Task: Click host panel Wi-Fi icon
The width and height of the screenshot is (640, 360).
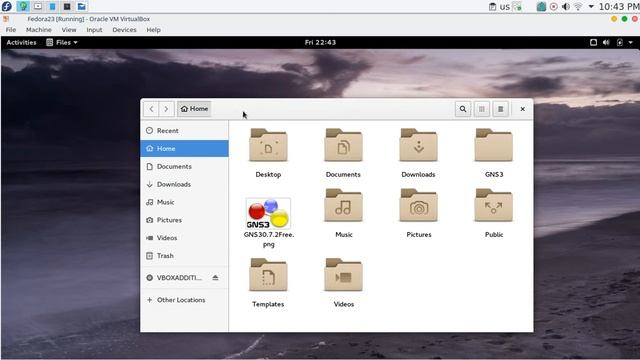Action: (x=578, y=7)
